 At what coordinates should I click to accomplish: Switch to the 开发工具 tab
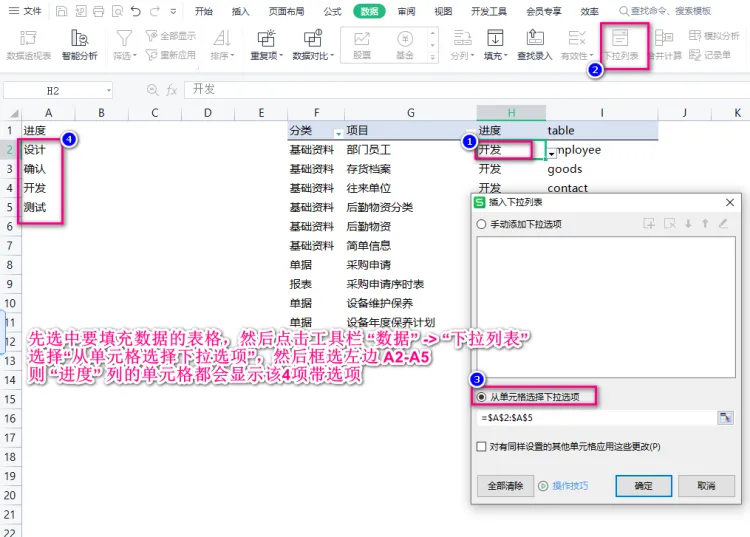pyautogui.click(x=489, y=11)
